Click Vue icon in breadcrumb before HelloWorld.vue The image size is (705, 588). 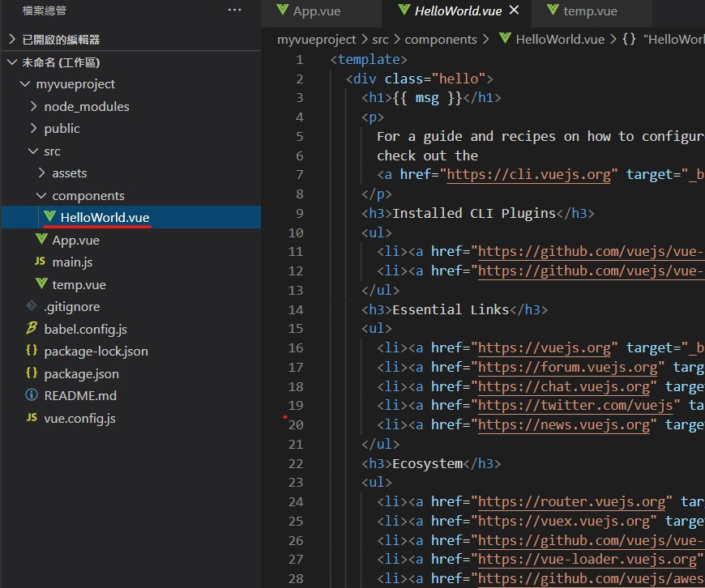[x=505, y=39]
